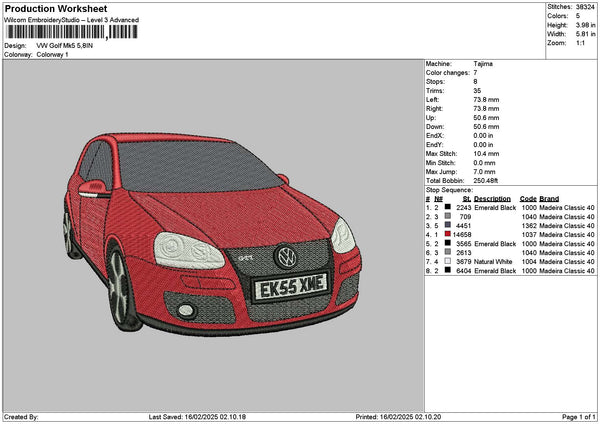This screenshot has width=600, height=424.
Task: Click the 'Max Jump:' value '7.0 mm'
Action: 484,172
